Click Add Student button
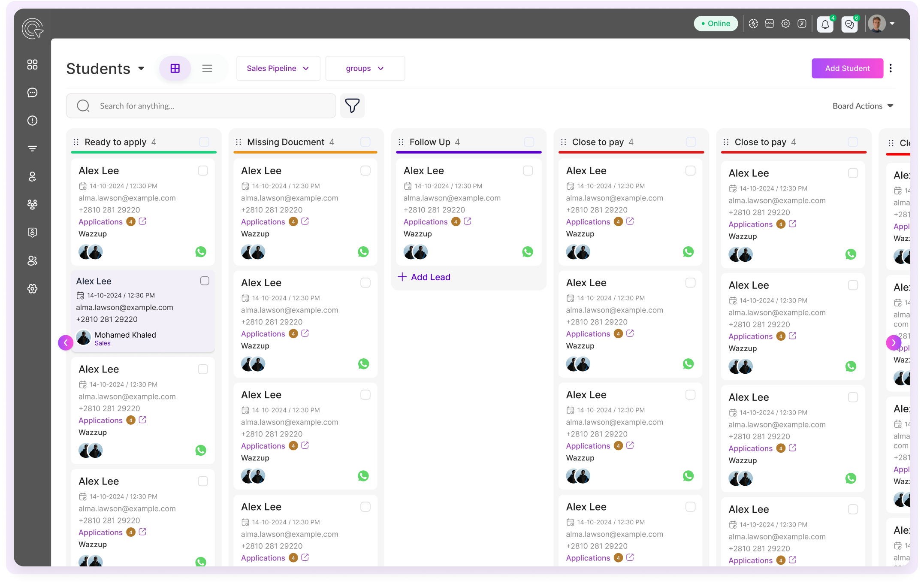The width and height of the screenshot is (924, 587). tap(847, 68)
